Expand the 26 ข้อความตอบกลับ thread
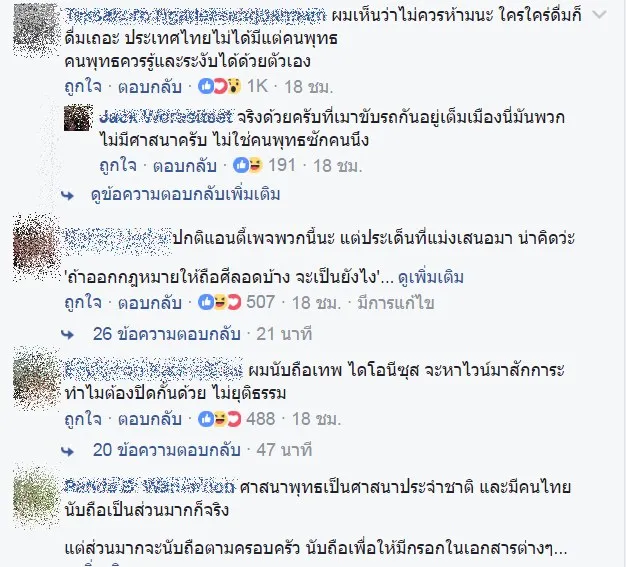This screenshot has width=626, height=567. pos(167,334)
